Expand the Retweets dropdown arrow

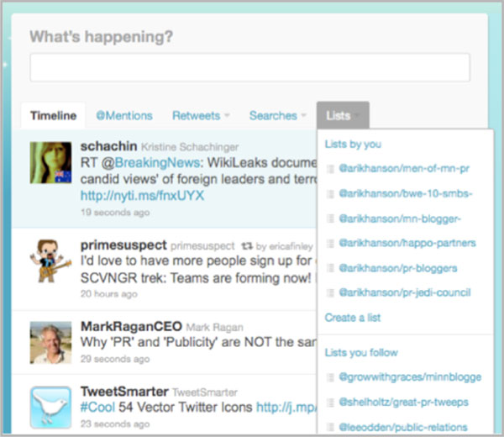(227, 115)
